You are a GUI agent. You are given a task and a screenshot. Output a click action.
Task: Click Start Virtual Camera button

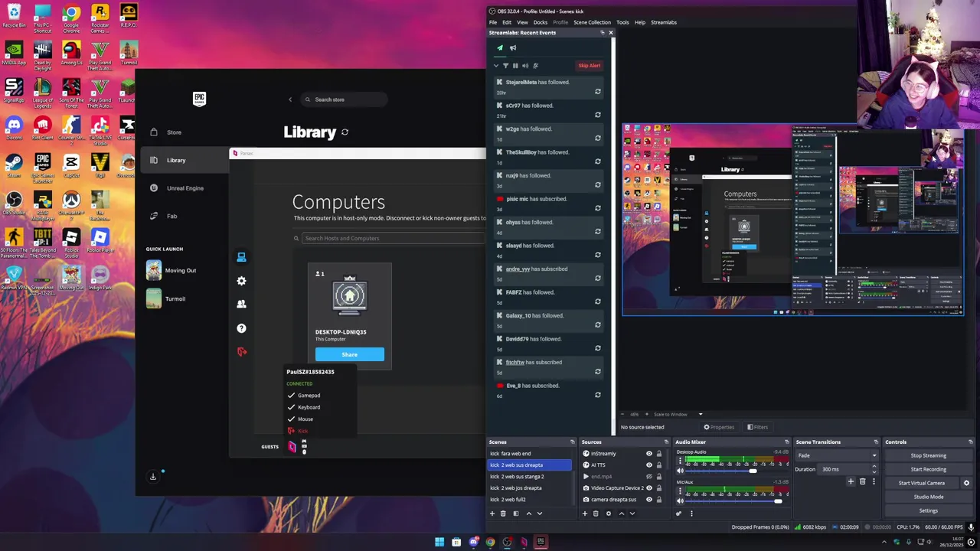coord(921,483)
